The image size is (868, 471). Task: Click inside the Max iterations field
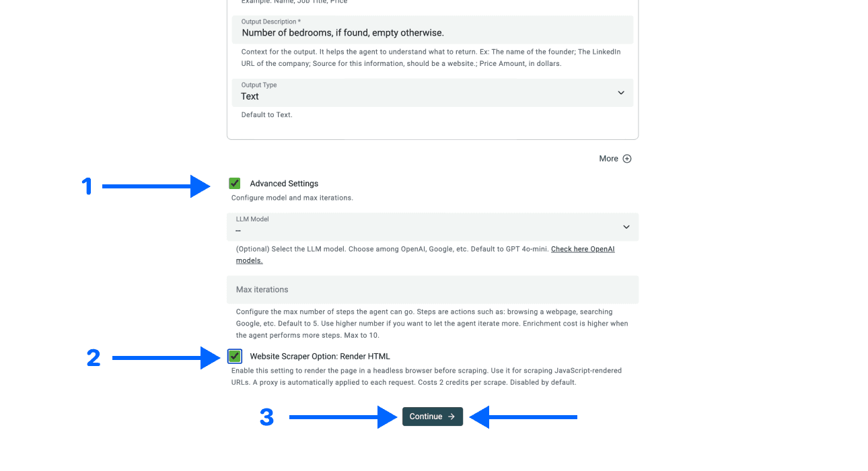point(433,289)
